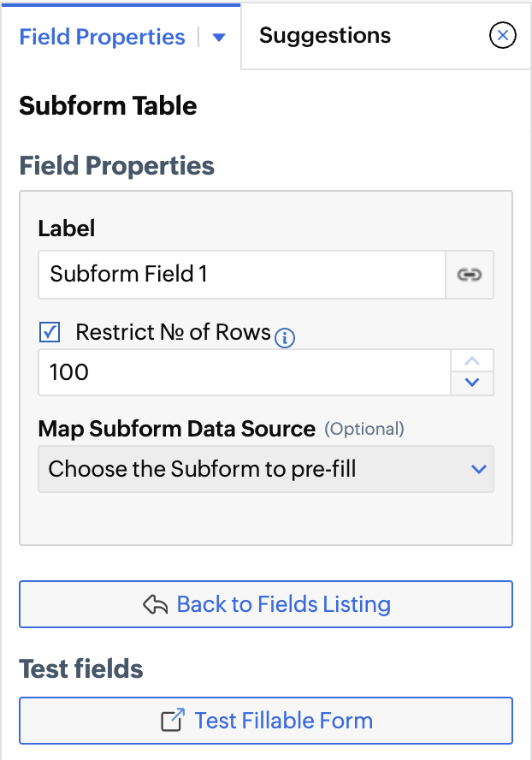Click the Label text field

pos(242,275)
